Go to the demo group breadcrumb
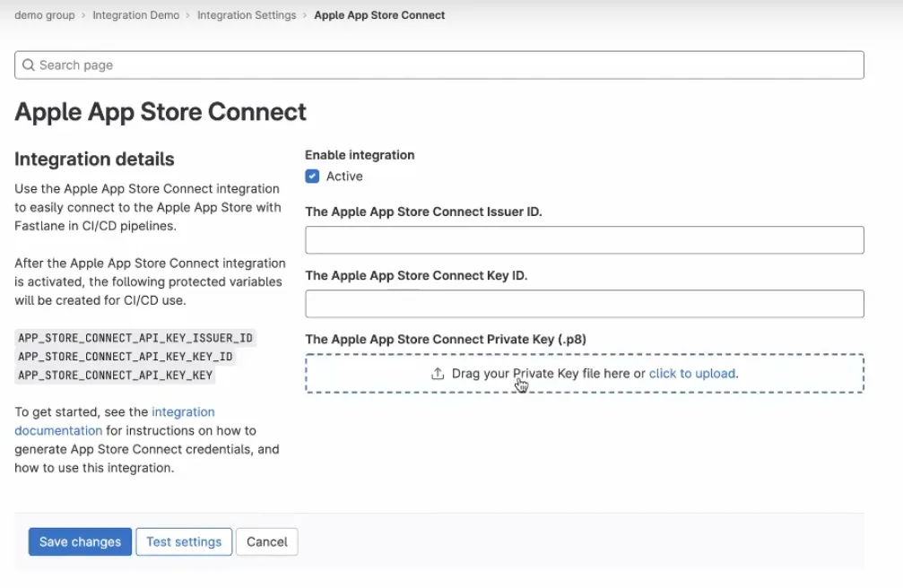This screenshot has width=903, height=588. pyautogui.click(x=45, y=15)
